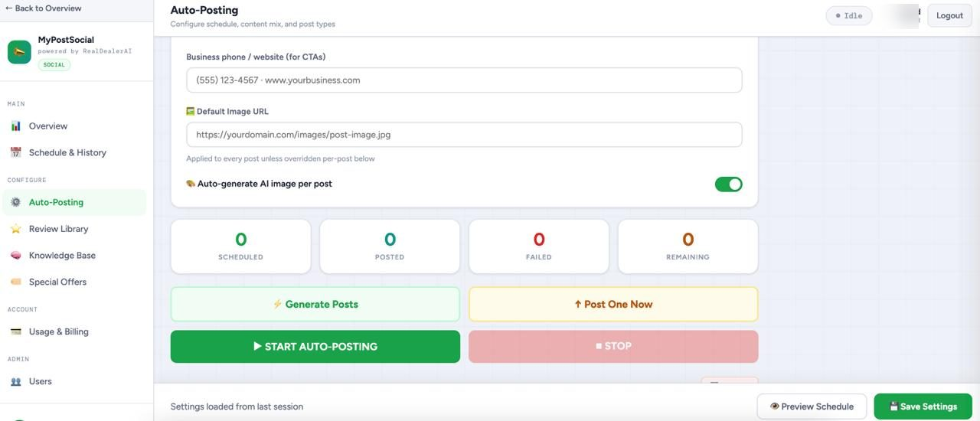Image resolution: width=980 pixels, height=421 pixels.
Task: Open Knowledge Base section
Action: coord(74,256)
